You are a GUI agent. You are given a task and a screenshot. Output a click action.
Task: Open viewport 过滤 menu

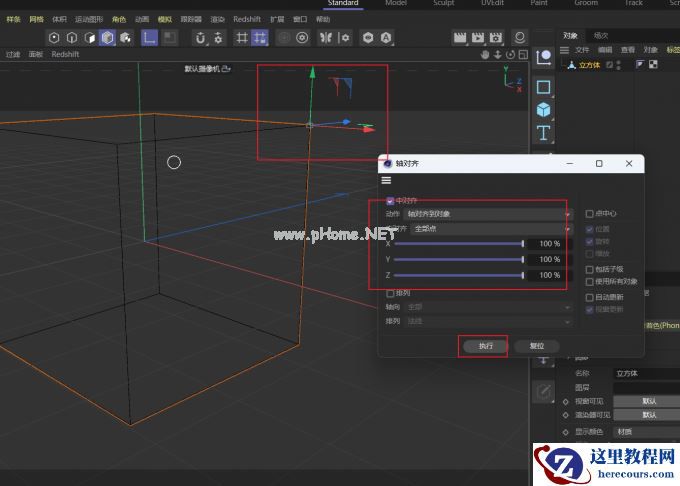tap(13, 54)
